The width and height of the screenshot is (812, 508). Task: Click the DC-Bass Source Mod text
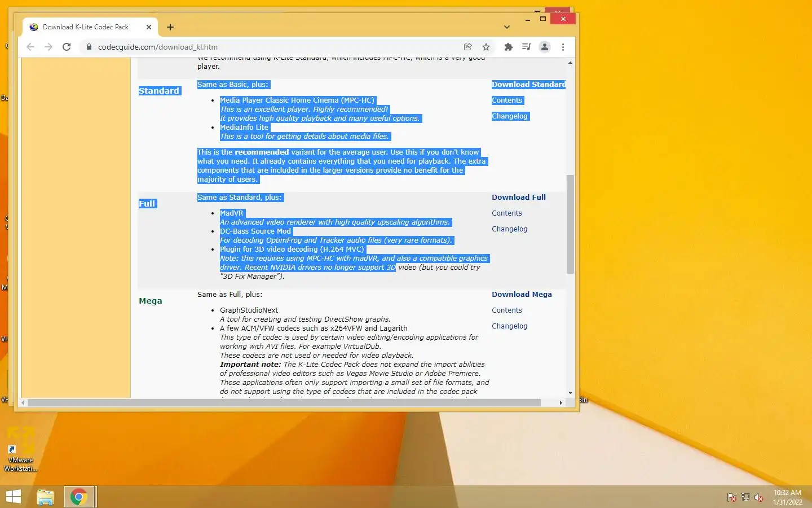coord(255,231)
